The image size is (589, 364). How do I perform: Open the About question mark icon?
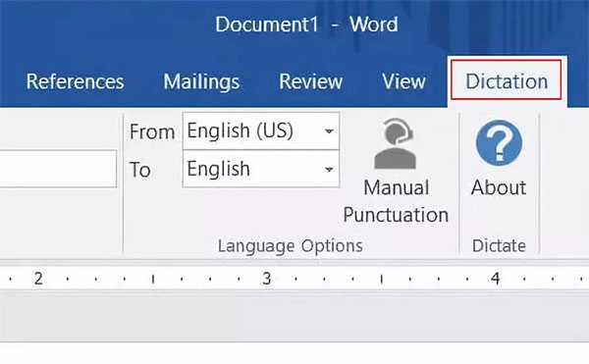(x=499, y=143)
